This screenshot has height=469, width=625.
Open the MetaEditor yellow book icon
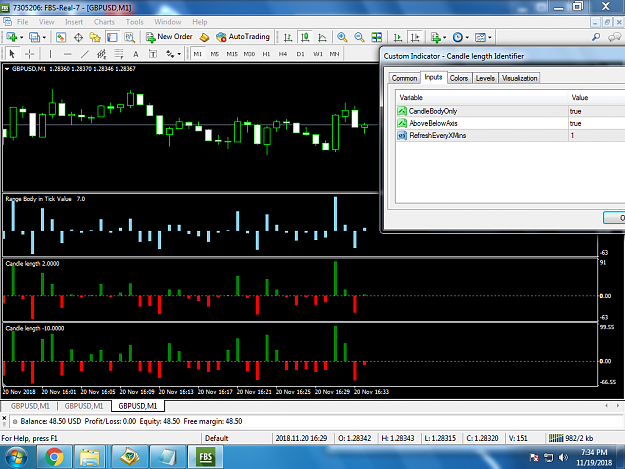204,37
